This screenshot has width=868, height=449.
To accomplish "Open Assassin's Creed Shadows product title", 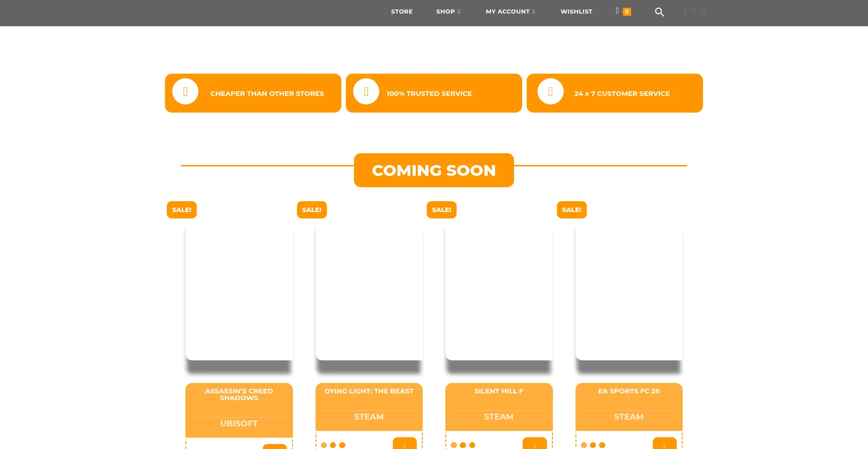I will pyautogui.click(x=239, y=394).
